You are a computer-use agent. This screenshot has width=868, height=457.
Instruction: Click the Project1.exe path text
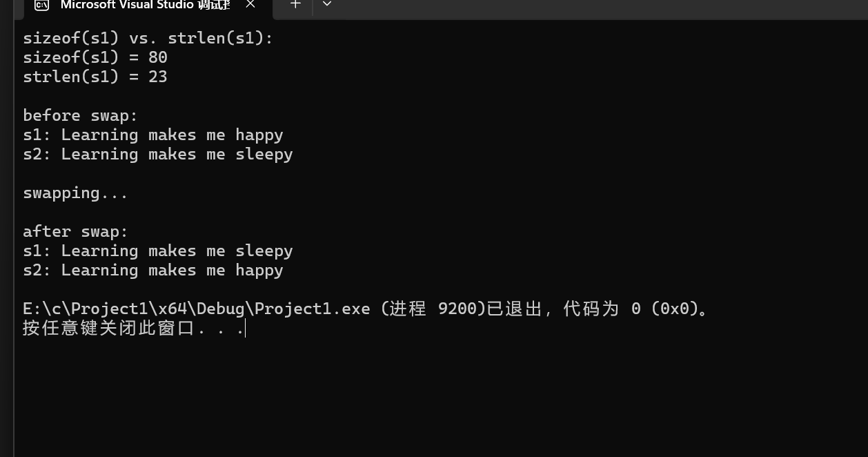tap(197, 309)
